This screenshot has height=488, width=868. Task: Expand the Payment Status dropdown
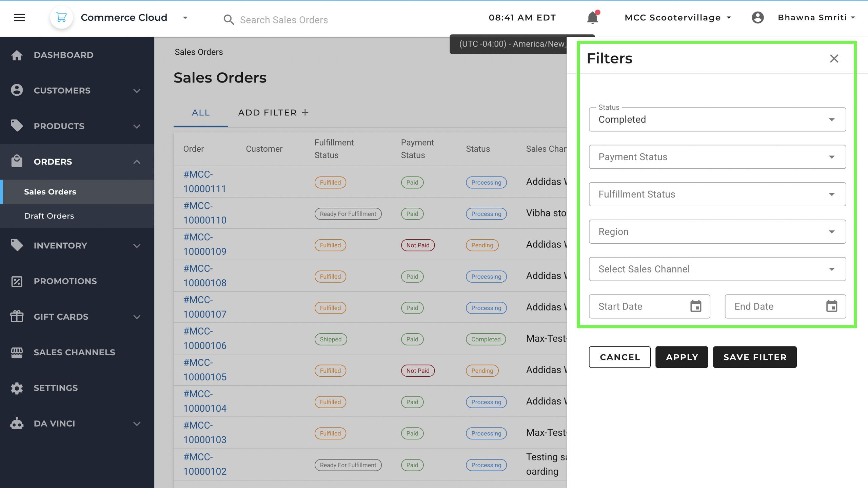[x=717, y=157]
